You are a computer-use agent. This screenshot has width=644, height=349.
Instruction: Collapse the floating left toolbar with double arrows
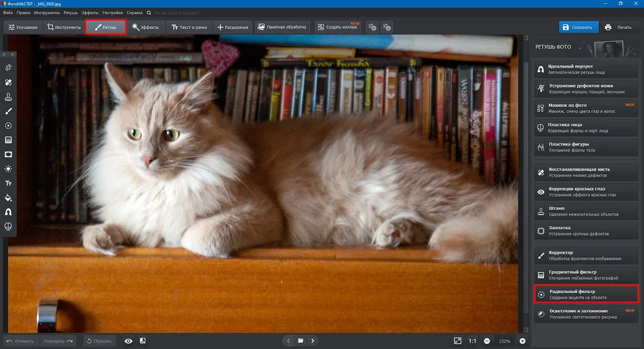click(12, 54)
